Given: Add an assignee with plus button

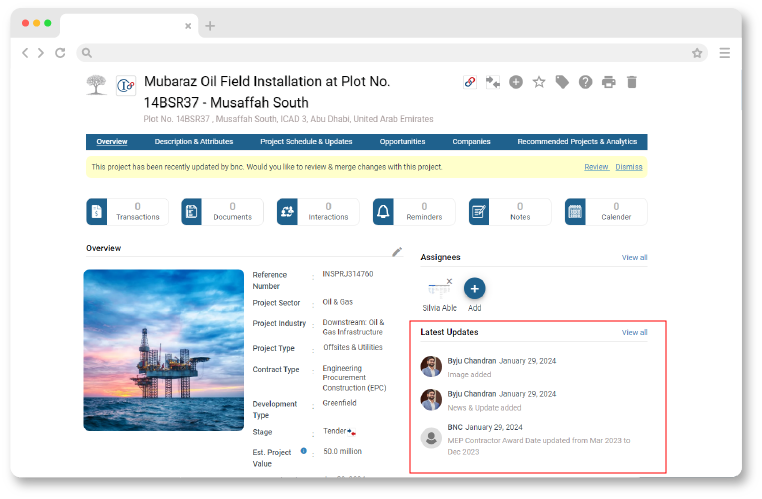Looking at the screenshot, I should 475,289.
